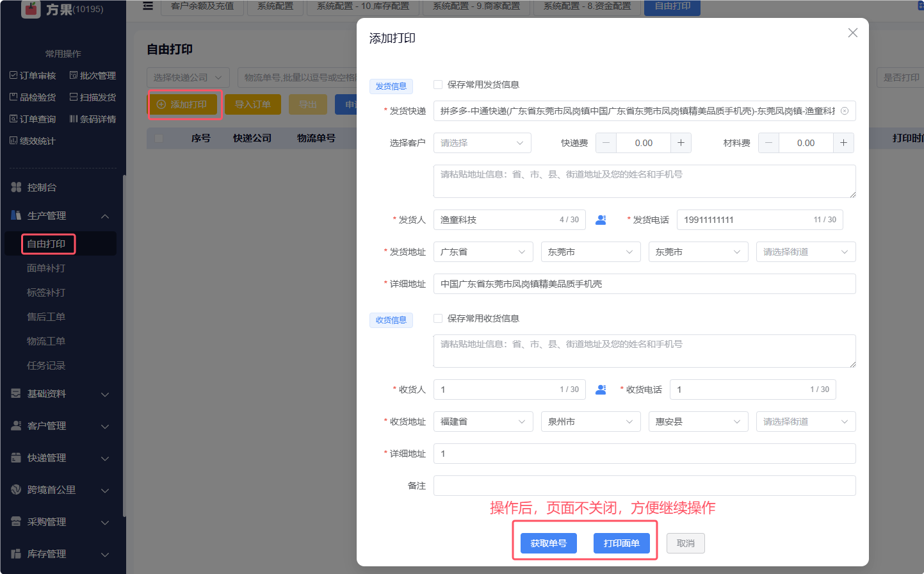
Task: Switch to 系统配置 - 9.商家配置 tab
Action: click(x=476, y=6)
